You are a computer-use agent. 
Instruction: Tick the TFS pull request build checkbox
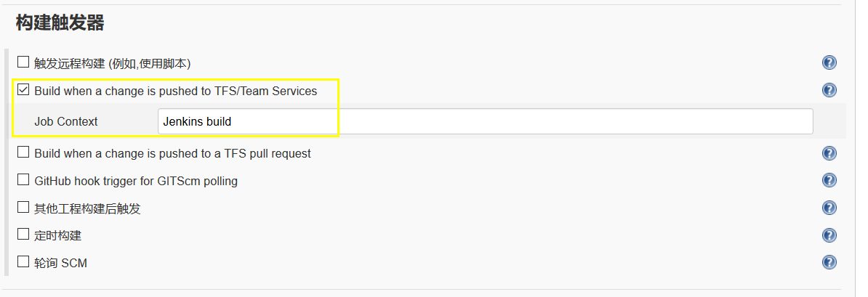point(23,152)
